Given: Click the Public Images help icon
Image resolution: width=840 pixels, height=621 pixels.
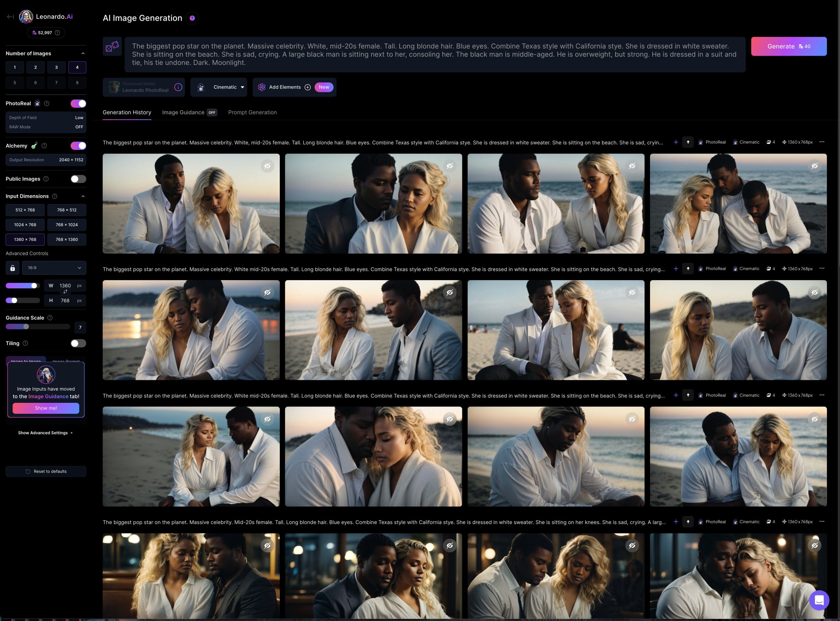Looking at the screenshot, I should point(46,179).
